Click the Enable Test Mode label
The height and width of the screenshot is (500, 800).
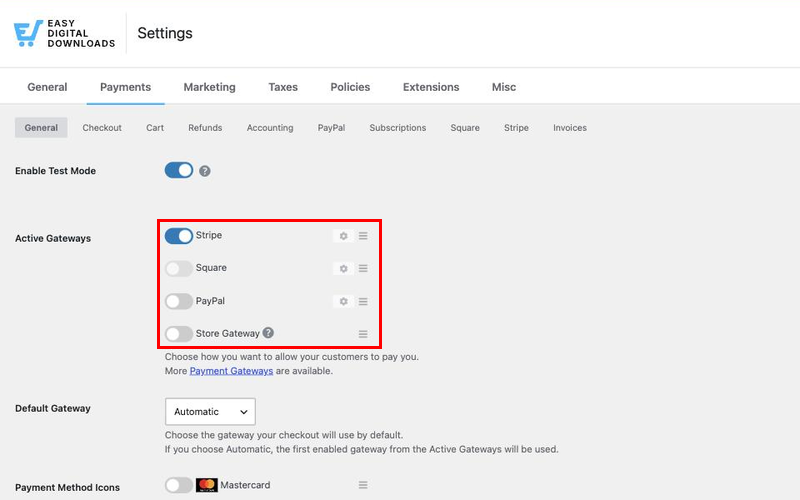click(56, 171)
